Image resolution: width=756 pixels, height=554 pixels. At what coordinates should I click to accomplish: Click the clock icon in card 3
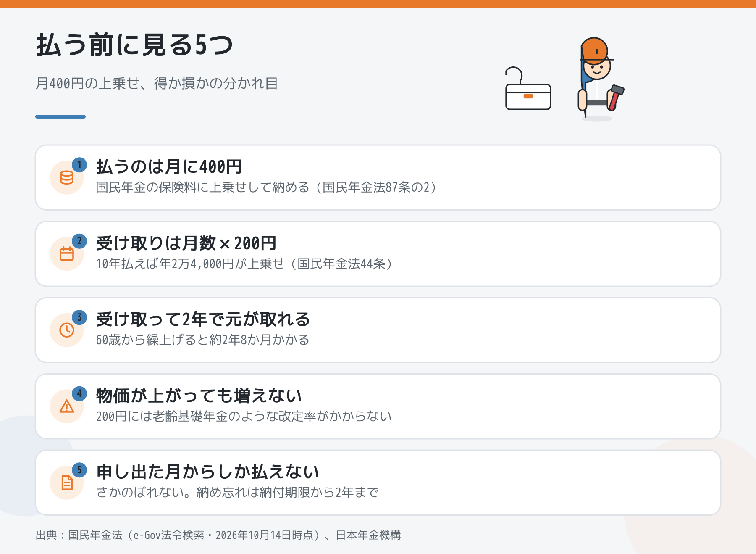click(67, 330)
